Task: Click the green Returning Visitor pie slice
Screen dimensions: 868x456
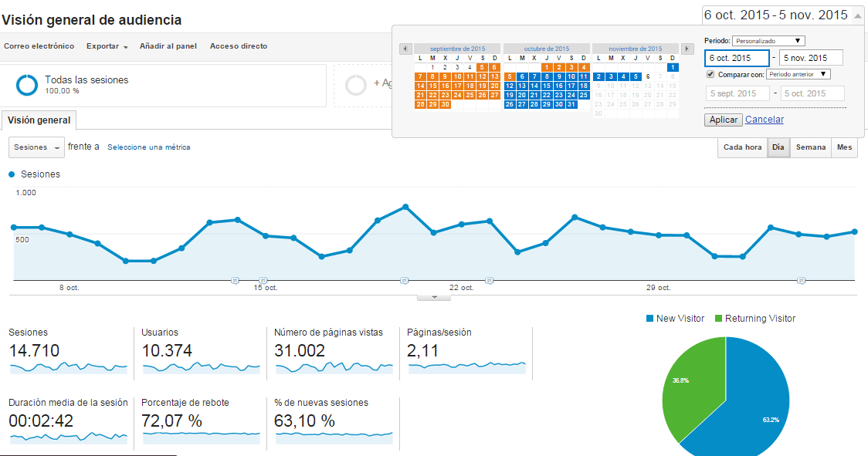Action: (x=691, y=378)
